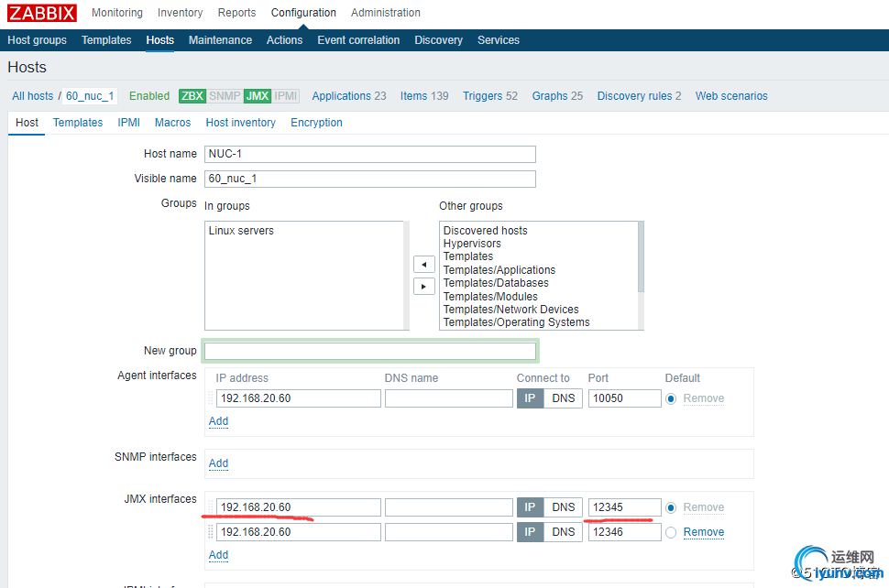Click the 60_nuc_1 breadcrumb link
Screen dimensions: 889x588
(90, 96)
